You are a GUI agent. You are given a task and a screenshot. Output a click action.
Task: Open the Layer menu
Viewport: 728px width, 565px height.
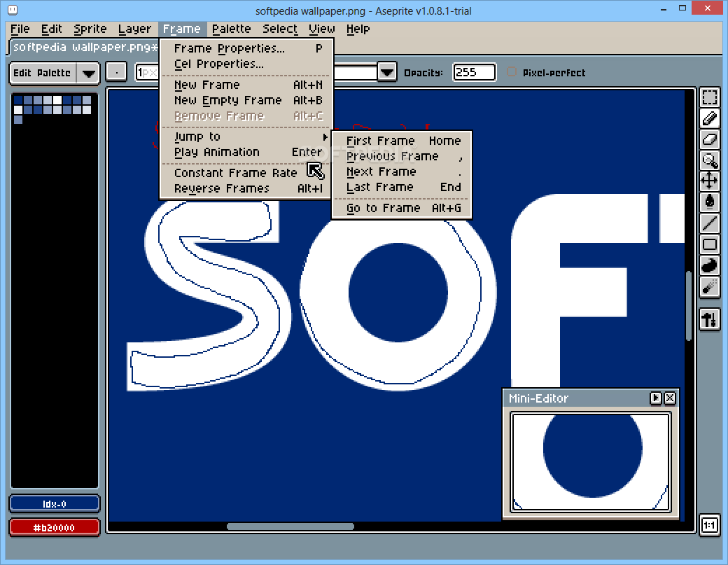tap(134, 29)
